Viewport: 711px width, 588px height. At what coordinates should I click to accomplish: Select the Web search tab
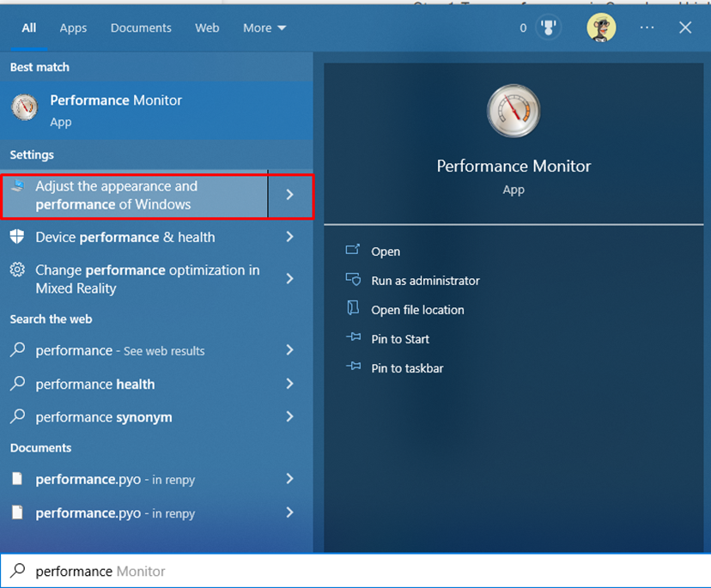(x=207, y=28)
